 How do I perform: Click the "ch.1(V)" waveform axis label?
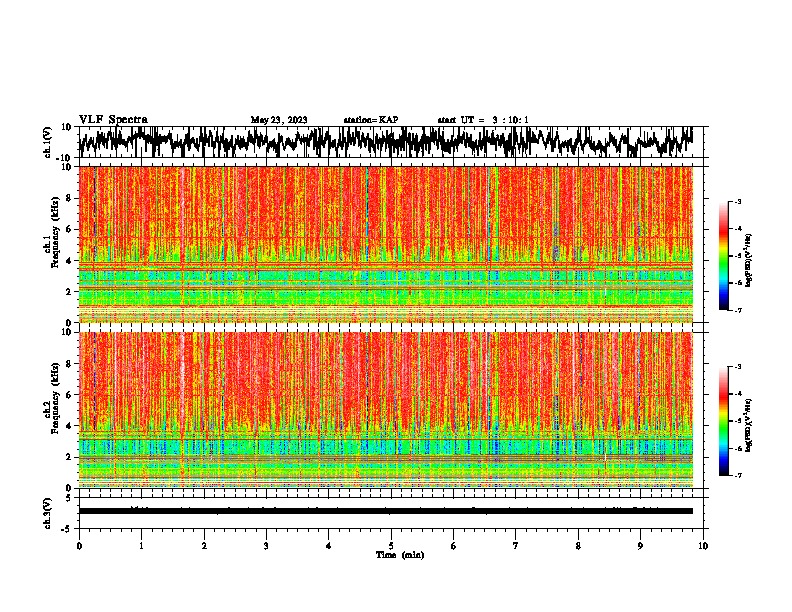[x=48, y=142]
